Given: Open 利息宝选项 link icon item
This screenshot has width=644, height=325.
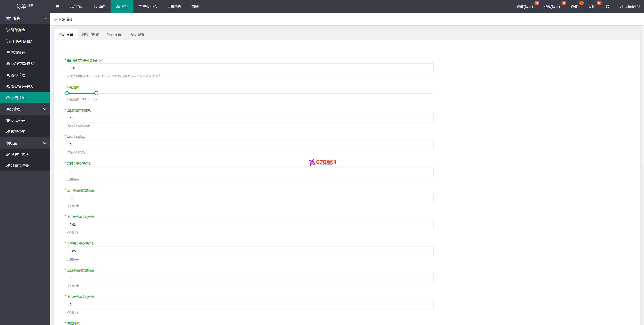Looking at the screenshot, I should [x=20, y=154].
